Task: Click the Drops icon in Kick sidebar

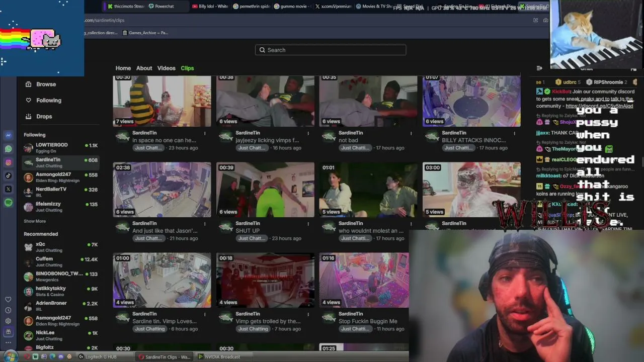Action: pos(28,116)
